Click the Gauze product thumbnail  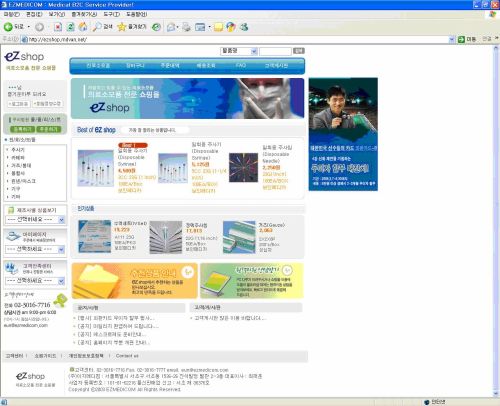pos(239,237)
